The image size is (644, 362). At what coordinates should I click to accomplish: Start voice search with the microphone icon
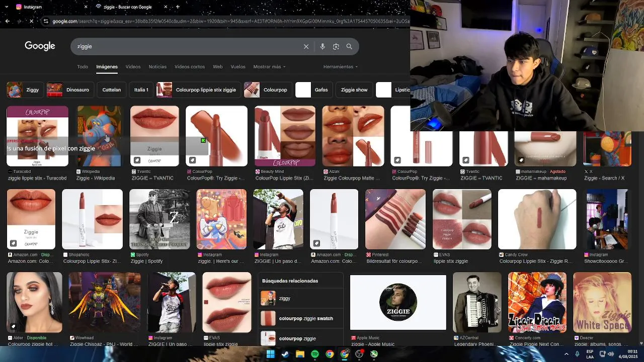323,46
